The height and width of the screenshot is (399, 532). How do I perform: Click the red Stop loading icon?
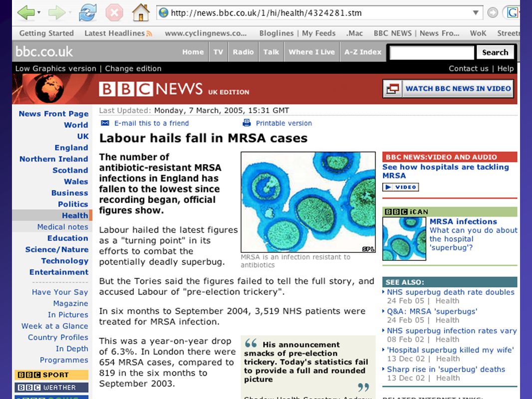pos(114,13)
